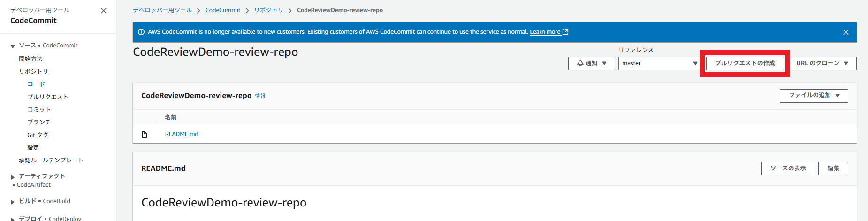Viewport: 868px width, 221px height.
Task: Open the 通知 bell dropdown
Action: (x=591, y=63)
